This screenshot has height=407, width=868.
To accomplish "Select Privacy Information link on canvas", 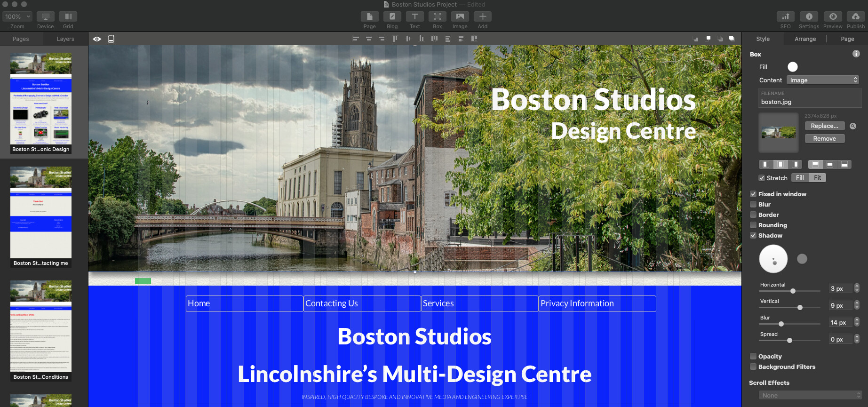I will (597, 303).
